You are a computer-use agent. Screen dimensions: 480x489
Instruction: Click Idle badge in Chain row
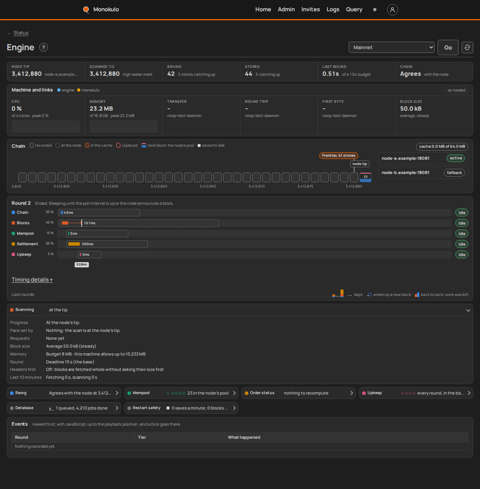click(462, 213)
